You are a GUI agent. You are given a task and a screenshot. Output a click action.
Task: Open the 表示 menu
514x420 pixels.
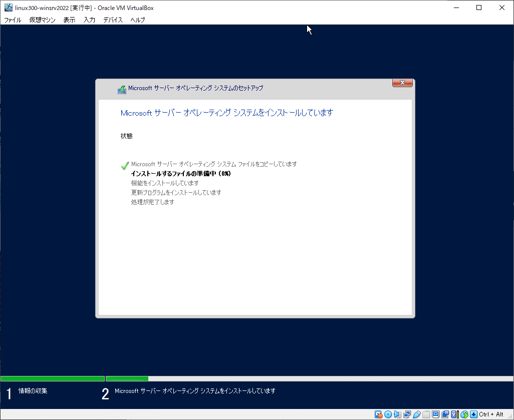coord(69,20)
